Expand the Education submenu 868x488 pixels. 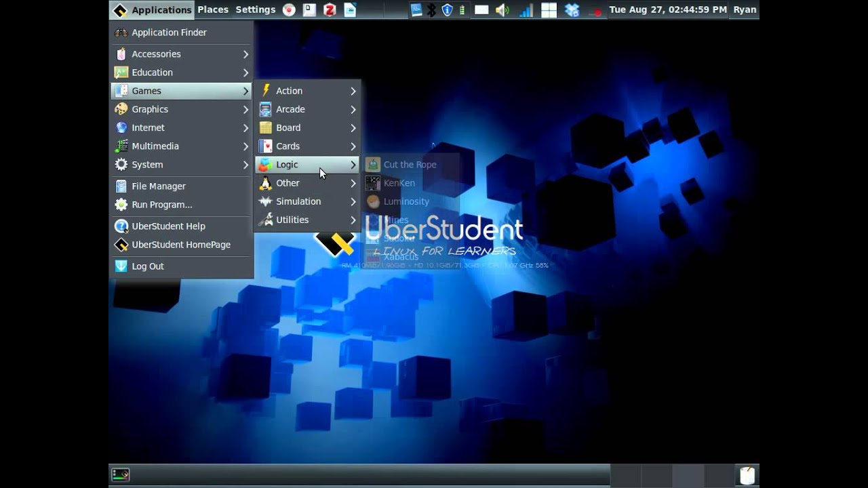pos(182,73)
